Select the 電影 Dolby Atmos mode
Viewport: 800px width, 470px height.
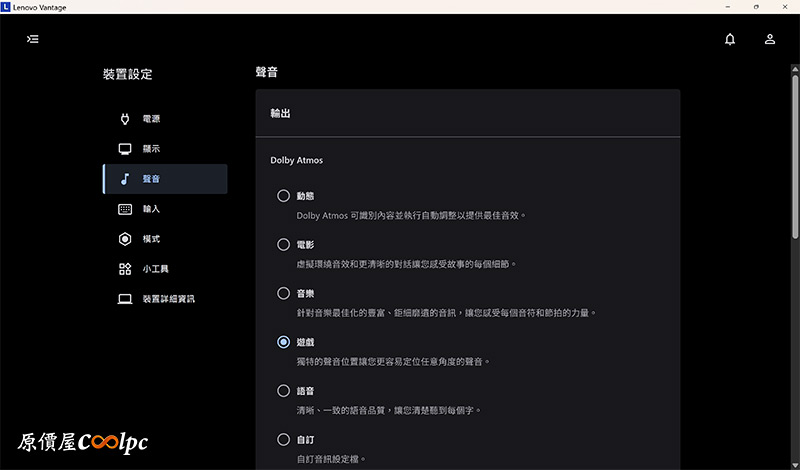(x=283, y=245)
